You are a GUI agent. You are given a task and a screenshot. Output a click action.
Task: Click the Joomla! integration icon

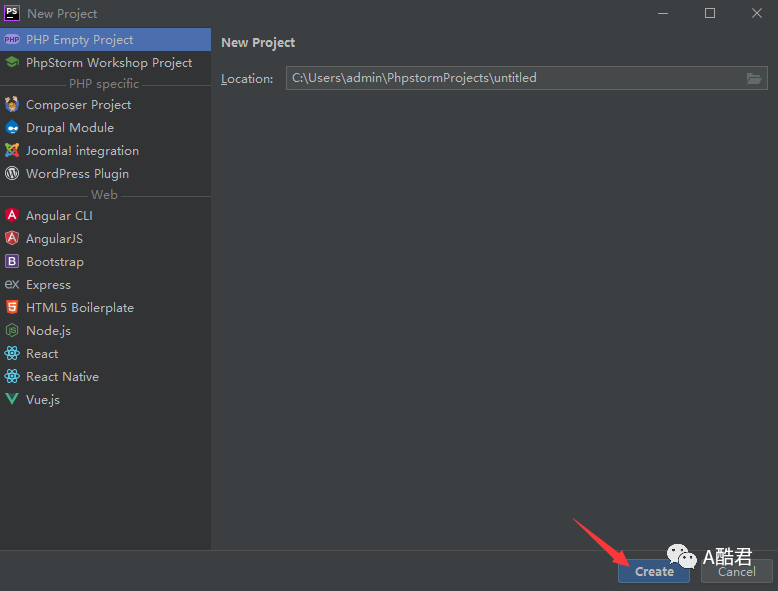click(12, 150)
